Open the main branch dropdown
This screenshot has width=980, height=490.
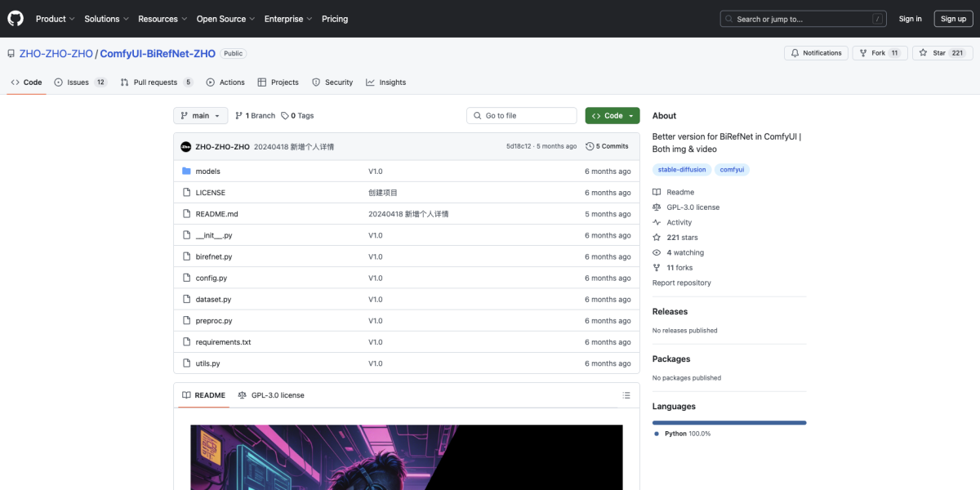point(200,116)
